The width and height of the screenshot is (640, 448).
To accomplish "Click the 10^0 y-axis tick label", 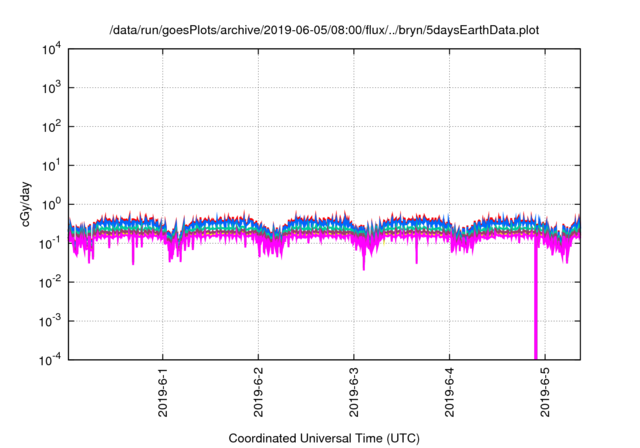I will 51,204.
